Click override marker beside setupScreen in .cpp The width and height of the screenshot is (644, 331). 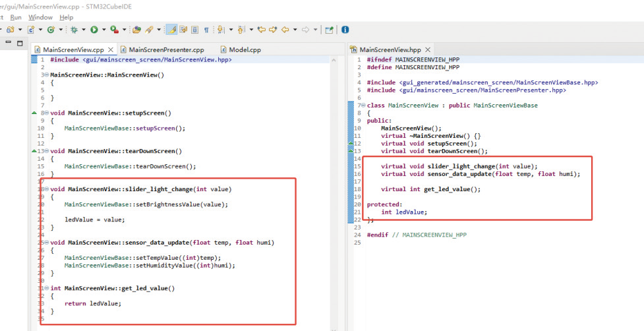coord(34,113)
